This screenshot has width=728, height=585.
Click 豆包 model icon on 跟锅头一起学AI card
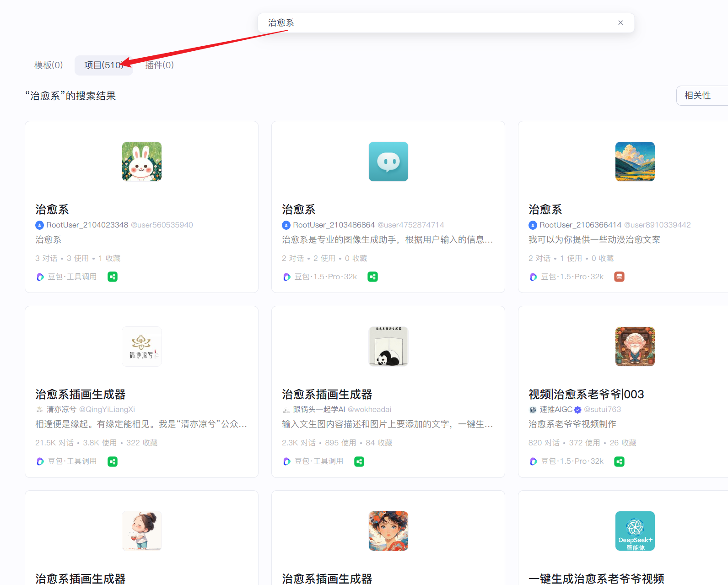point(287,461)
